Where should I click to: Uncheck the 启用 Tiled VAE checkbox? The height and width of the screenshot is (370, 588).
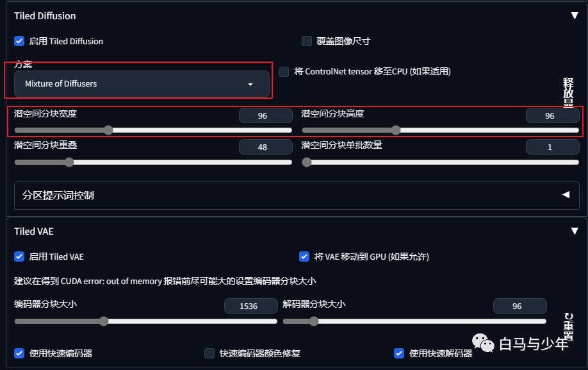(x=19, y=256)
